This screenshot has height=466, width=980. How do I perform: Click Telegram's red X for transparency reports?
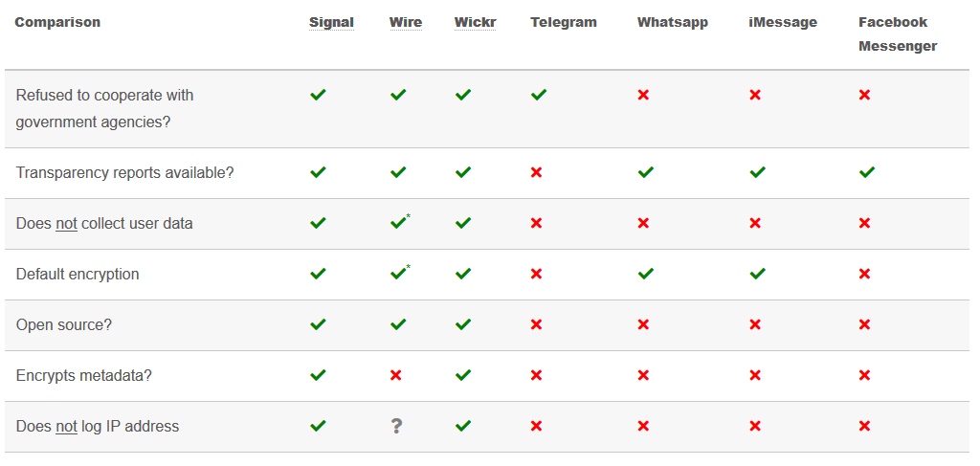(x=536, y=172)
